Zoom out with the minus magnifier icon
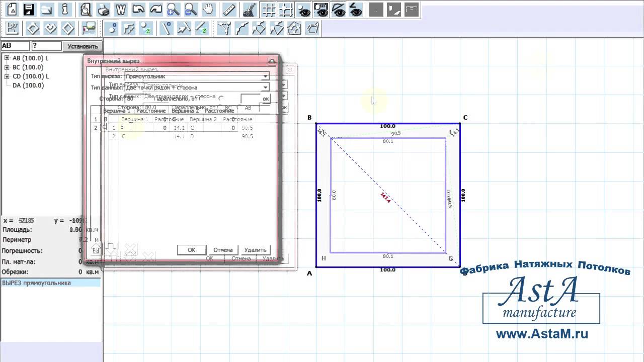 pos(191,9)
